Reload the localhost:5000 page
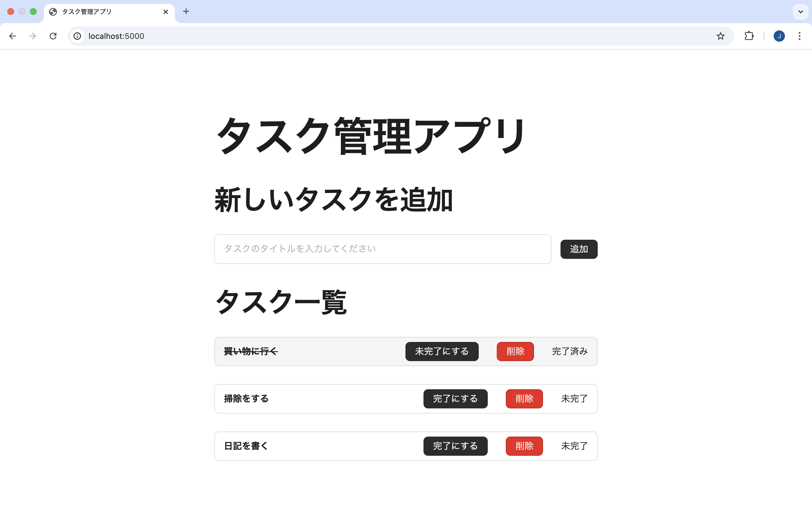This screenshot has height=507, width=812. coord(53,36)
